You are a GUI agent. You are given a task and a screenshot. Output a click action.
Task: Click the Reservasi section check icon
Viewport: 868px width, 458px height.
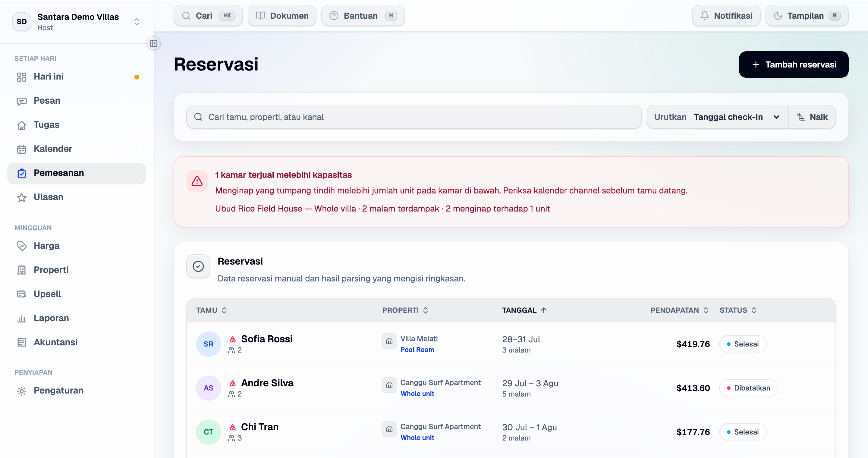(x=198, y=266)
